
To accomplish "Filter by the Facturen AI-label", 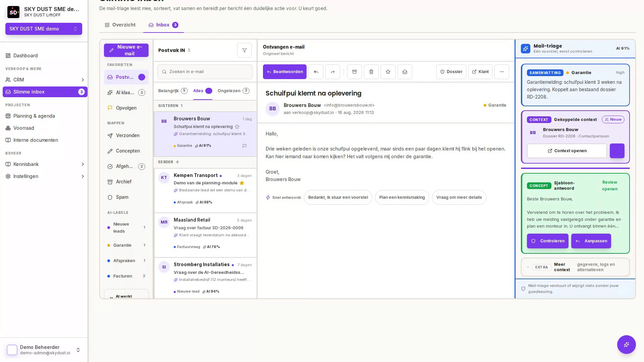I will click(x=126, y=276).
